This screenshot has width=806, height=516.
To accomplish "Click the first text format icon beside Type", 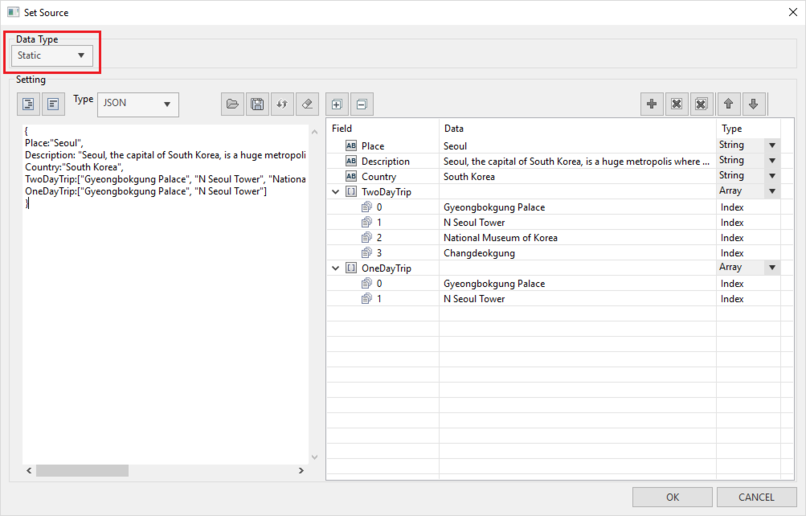I will [x=28, y=104].
